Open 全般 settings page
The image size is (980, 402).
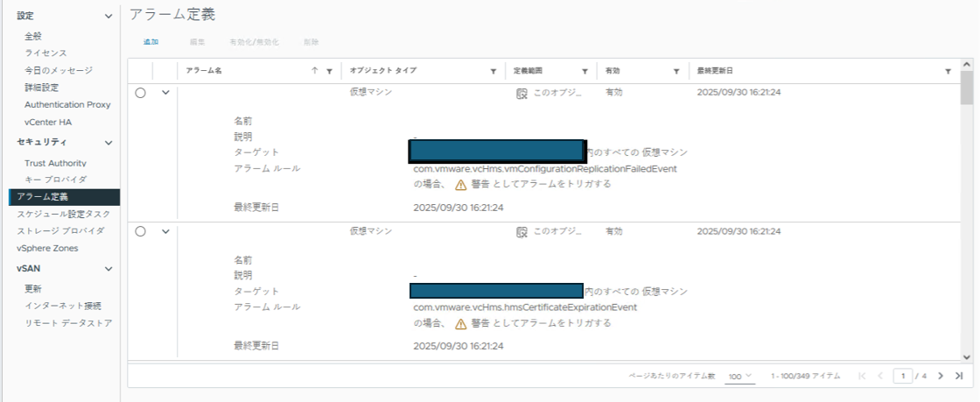[x=34, y=36]
